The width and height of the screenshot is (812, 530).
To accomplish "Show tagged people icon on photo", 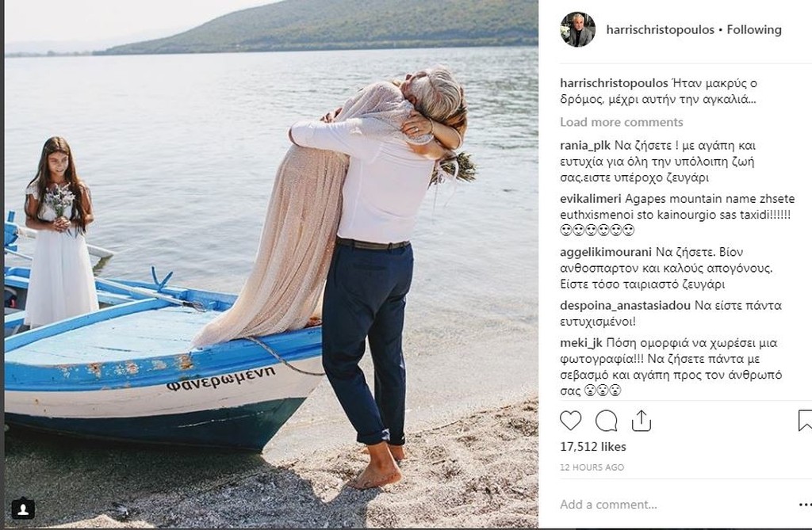I will tap(23, 509).
